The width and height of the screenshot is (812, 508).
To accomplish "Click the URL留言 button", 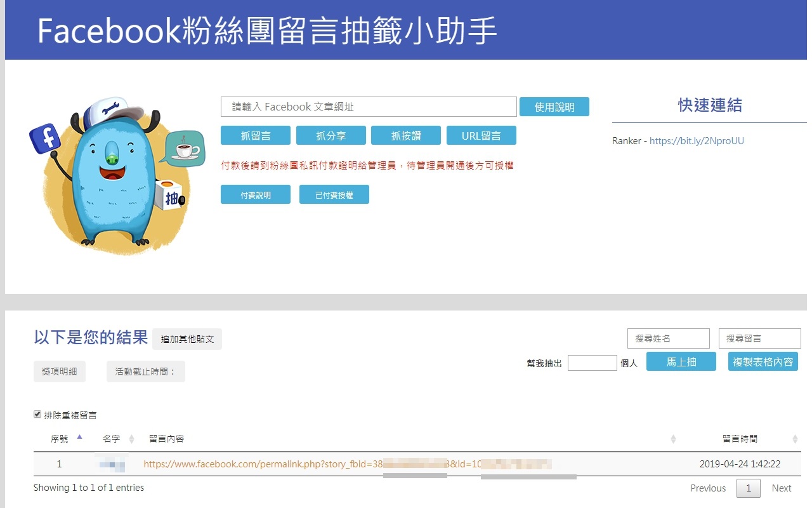I will coord(481,135).
